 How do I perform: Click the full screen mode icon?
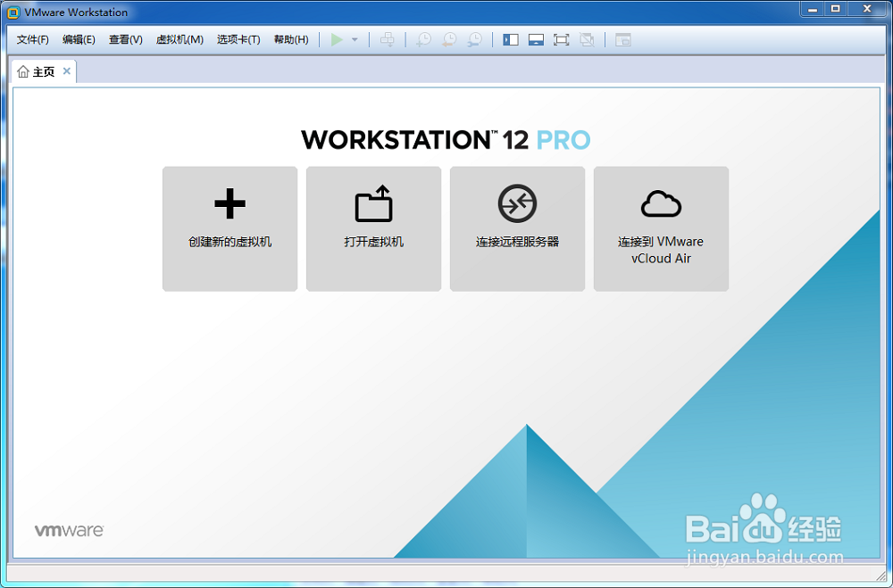(561, 40)
